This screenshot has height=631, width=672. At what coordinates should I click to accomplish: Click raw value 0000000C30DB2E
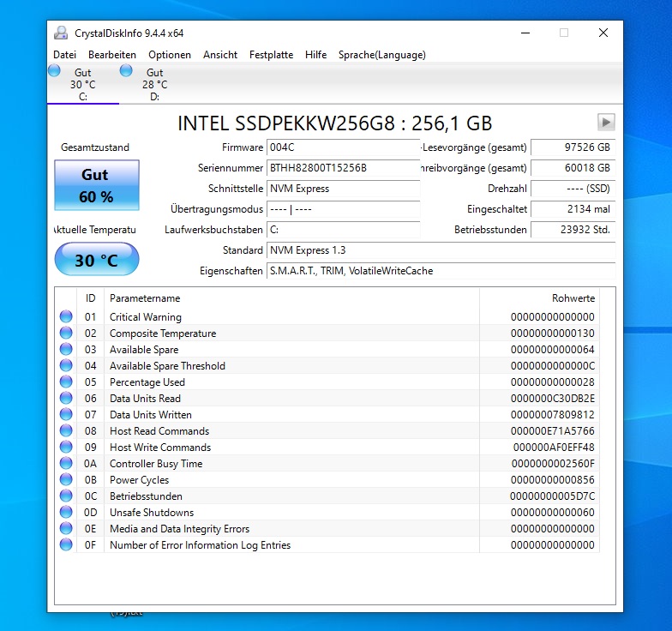point(552,398)
